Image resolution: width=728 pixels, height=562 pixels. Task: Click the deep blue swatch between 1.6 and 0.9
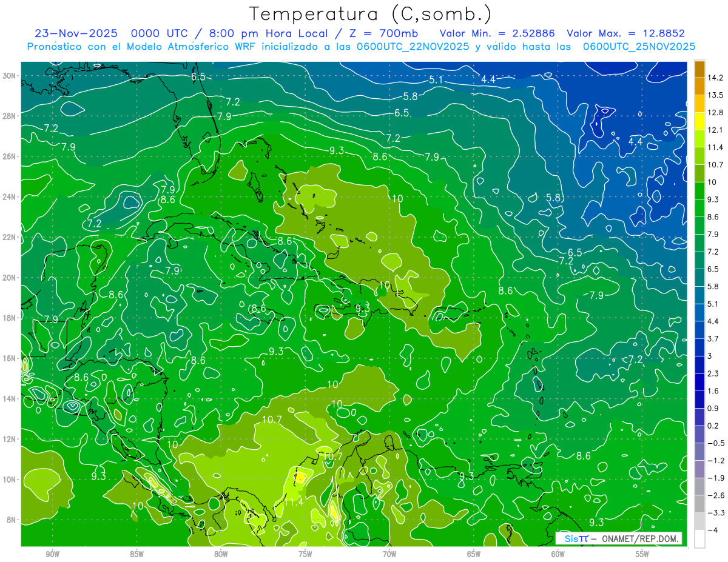click(699, 400)
